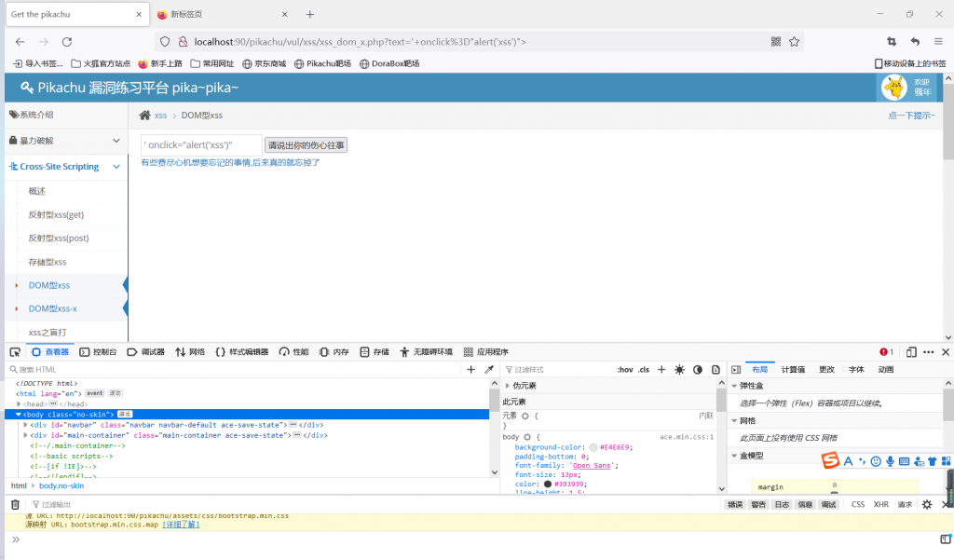Open the 计算值 sidebar tab
The image size is (954, 560).
[795, 370]
